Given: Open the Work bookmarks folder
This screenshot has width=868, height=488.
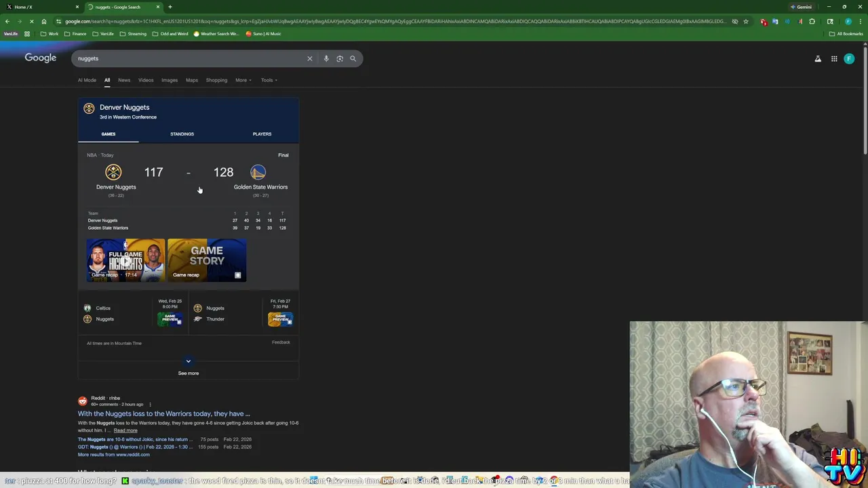Looking at the screenshot, I should (x=50, y=34).
